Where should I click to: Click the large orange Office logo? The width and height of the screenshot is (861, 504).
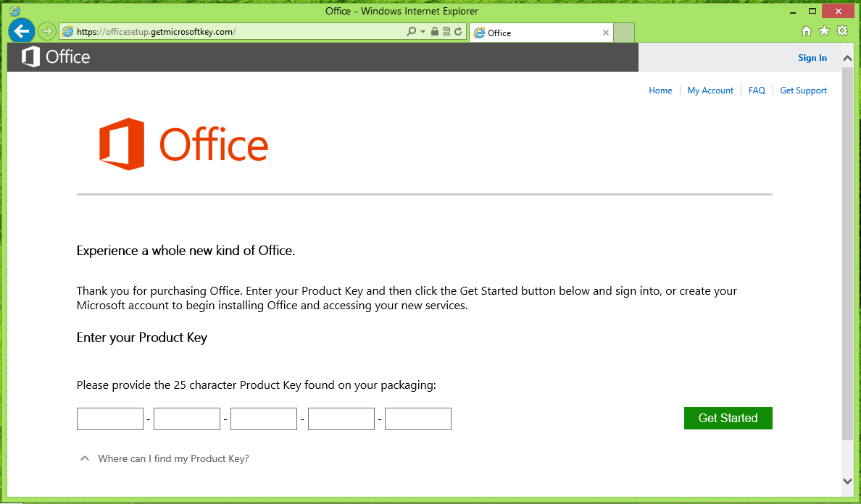pyautogui.click(x=183, y=144)
